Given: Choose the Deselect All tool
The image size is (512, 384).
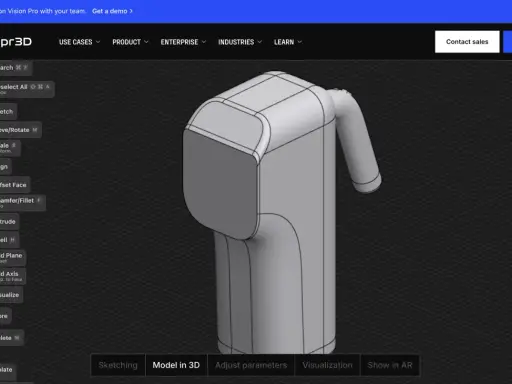Looking at the screenshot, I should click(x=27, y=89).
